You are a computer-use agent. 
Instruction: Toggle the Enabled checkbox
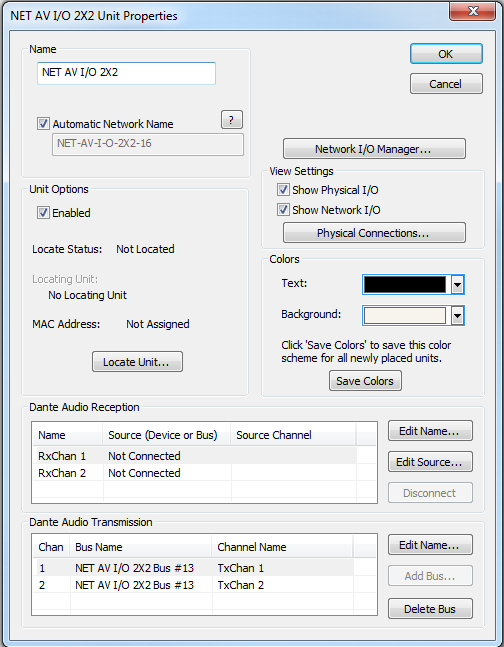pyautogui.click(x=43, y=213)
